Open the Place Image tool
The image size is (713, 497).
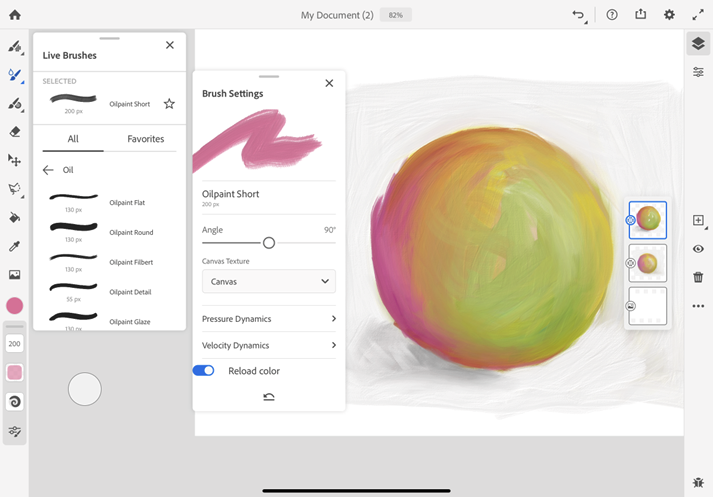pyautogui.click(x=15, y=275)
